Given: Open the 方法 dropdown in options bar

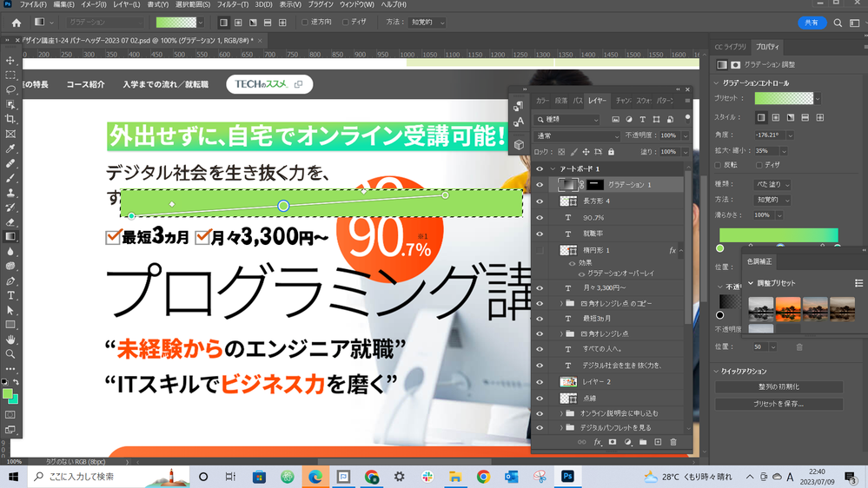Looking at the screenshot, I should tap(427, 22).
